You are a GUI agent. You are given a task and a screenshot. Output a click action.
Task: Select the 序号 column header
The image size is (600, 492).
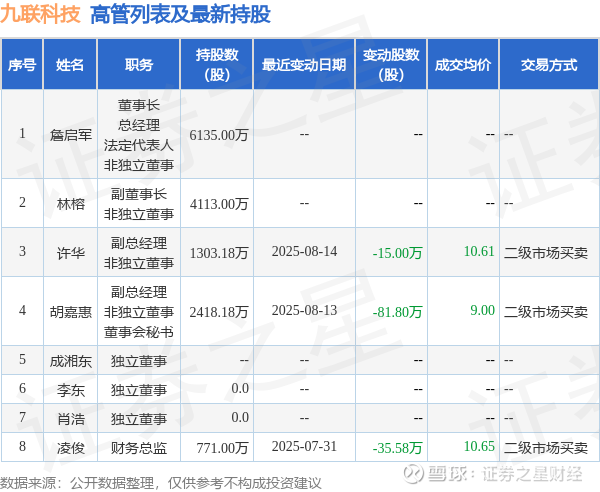tap(22, 64)
